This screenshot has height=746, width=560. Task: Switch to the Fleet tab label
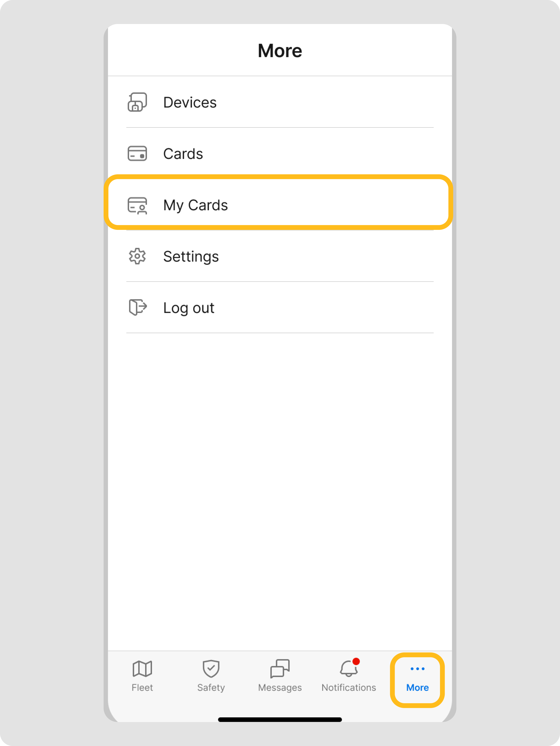click(x=142, y=688)
